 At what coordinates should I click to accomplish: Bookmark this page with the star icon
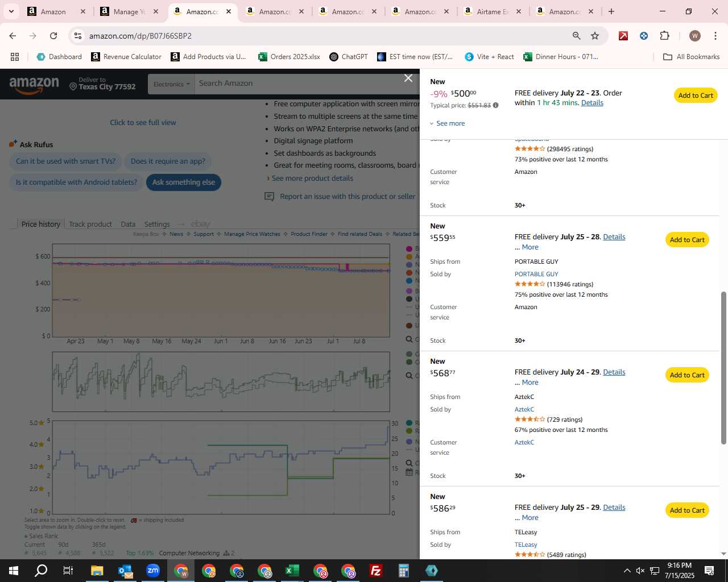595,36
